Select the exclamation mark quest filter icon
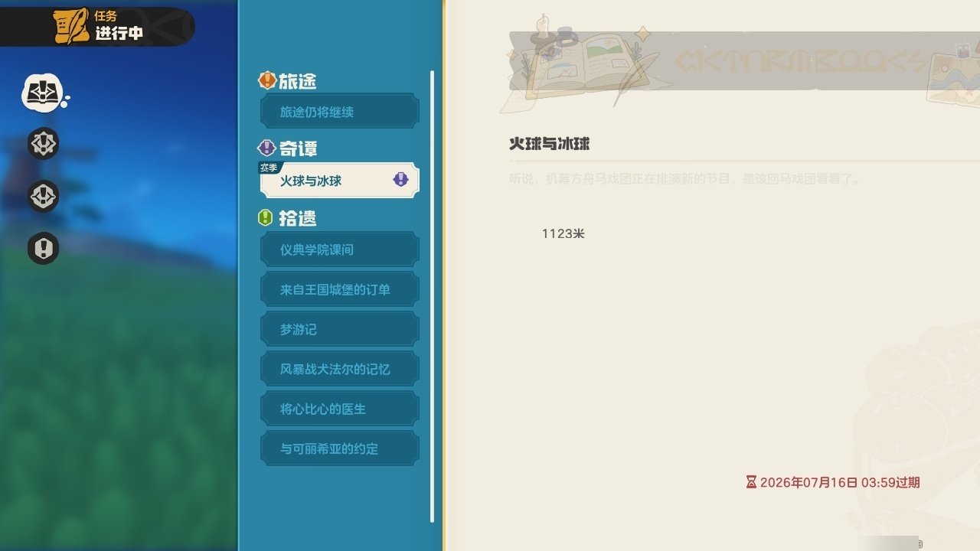 point(43,248)
